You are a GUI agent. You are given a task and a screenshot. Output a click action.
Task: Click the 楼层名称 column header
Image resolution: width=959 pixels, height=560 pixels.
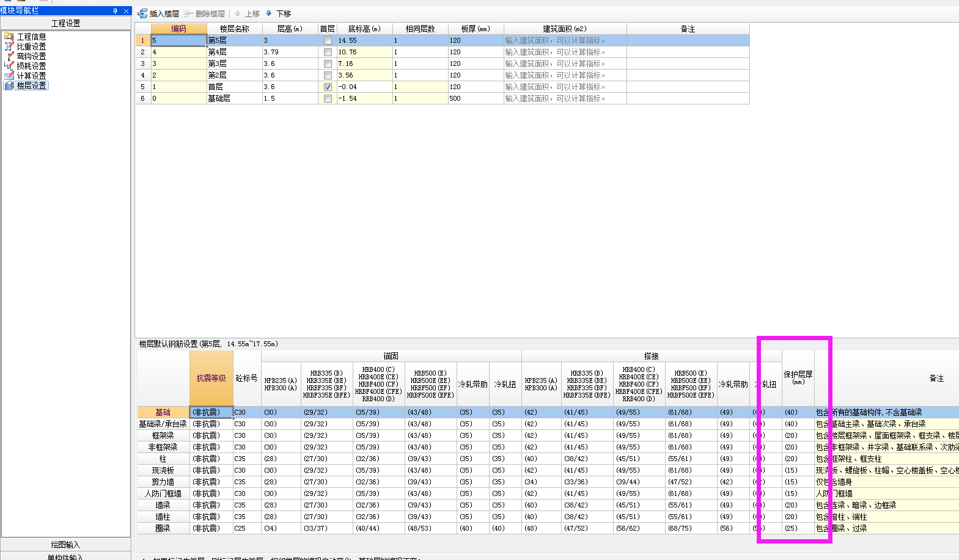[x=235, y=29]
